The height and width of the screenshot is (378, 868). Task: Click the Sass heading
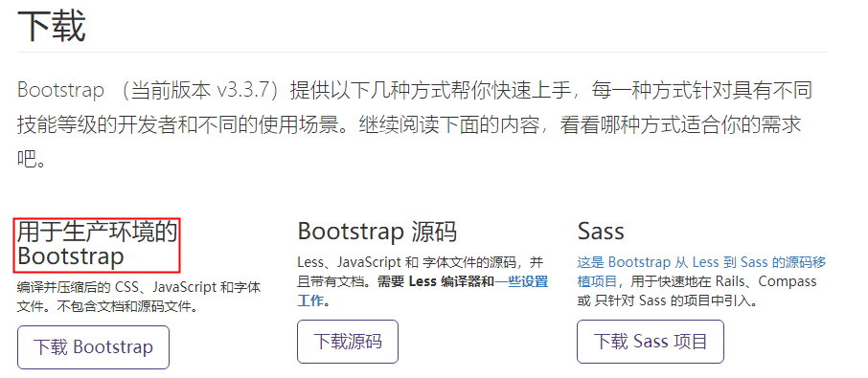[601, 231]
